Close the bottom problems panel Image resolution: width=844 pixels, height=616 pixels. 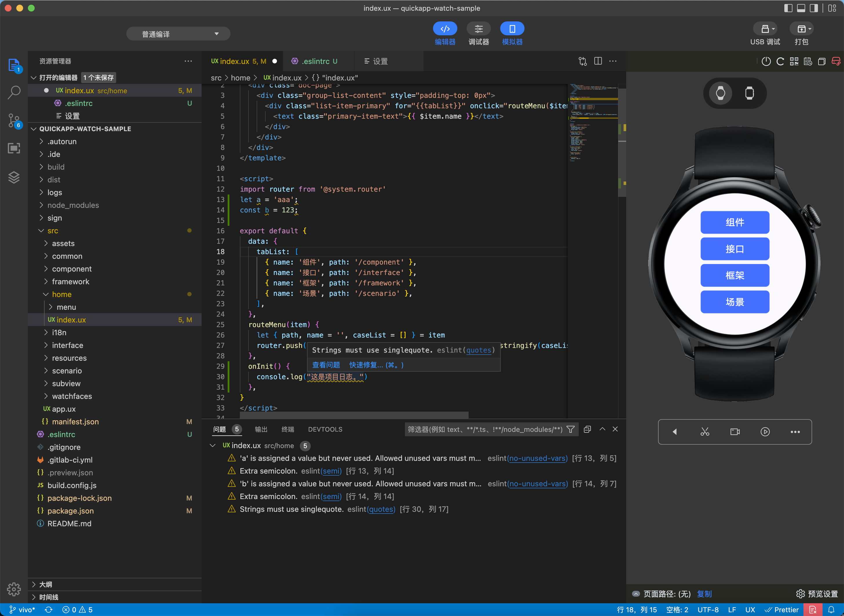tap(615, 429)
